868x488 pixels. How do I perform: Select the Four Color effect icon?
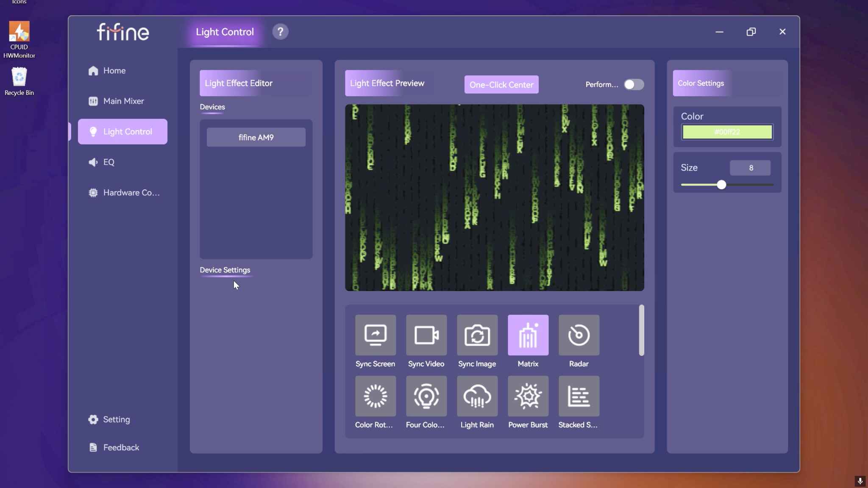(426, 396)
